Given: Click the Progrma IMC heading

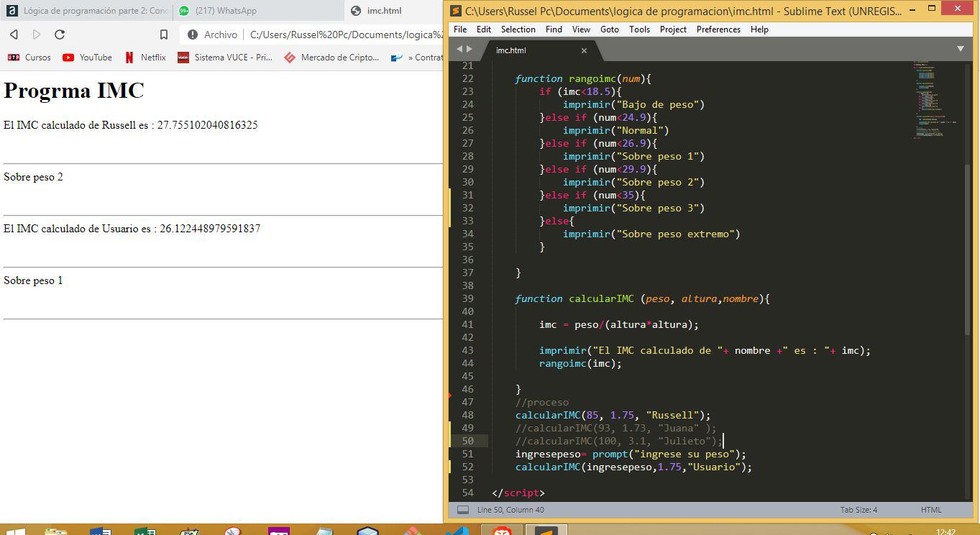Looking at the screenshot, I should point(74,91).
